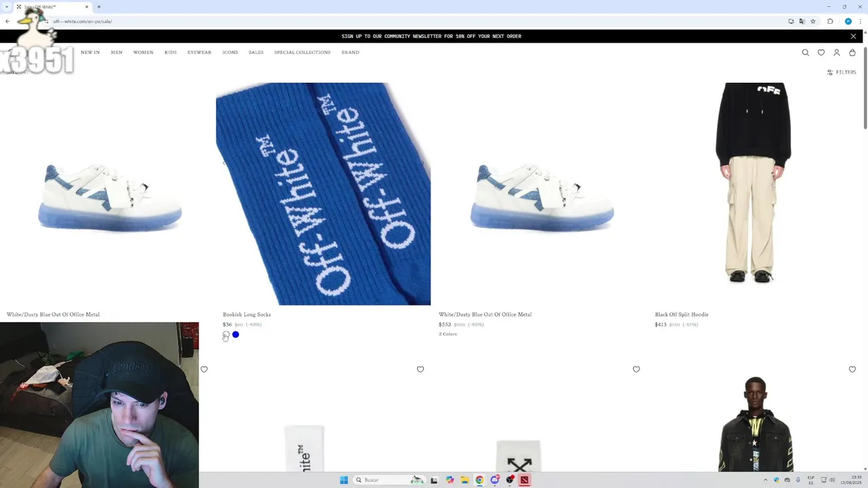This screenshot has width=868, height=488.
Task: Open the SPECIAL COLLECTIONS menu
Action: coord(302,52)
